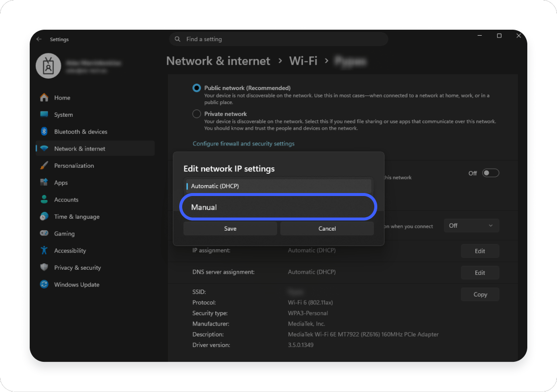Viewport: 557px width, 392px height.
Task: Open Time & language page
Action: click(x=95, y=216)
